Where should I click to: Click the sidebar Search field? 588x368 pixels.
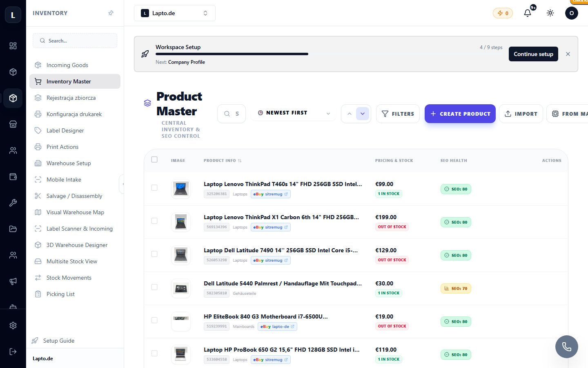point(75,40)
